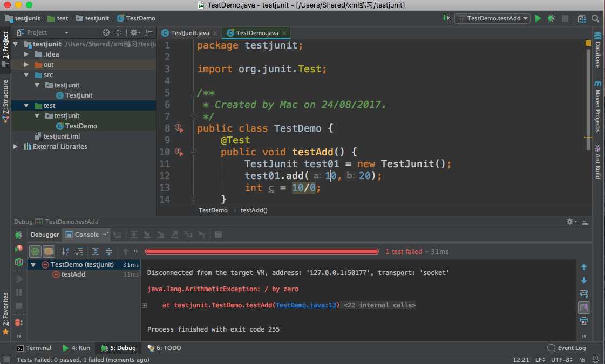
Task: Open Database side panel
Action: pos(597,51)
